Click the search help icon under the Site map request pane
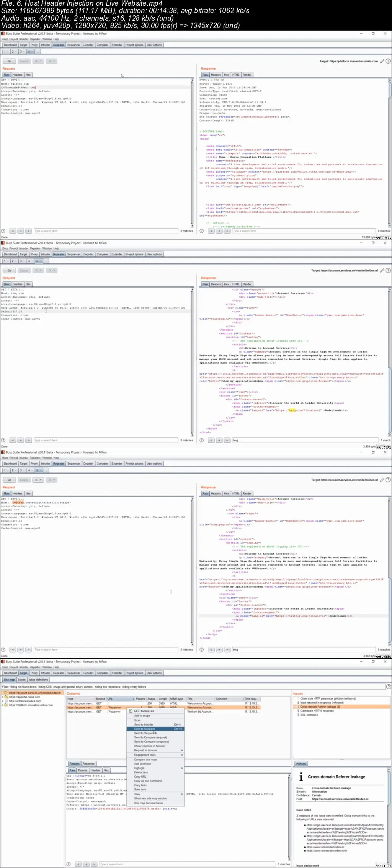 [69, 864]
